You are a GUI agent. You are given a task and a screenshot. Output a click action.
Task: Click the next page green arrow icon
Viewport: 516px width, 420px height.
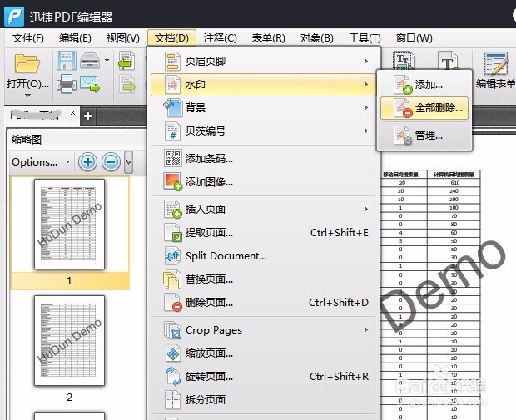(127, 84)
